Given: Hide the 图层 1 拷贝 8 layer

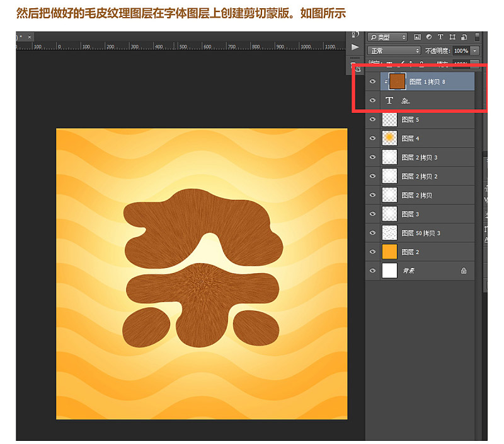Looking at the screenshot, I should 372,81.
